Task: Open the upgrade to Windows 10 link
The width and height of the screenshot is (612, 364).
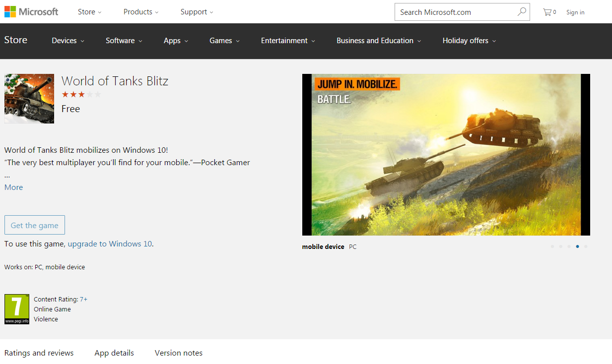Action: tap(110, 243)
